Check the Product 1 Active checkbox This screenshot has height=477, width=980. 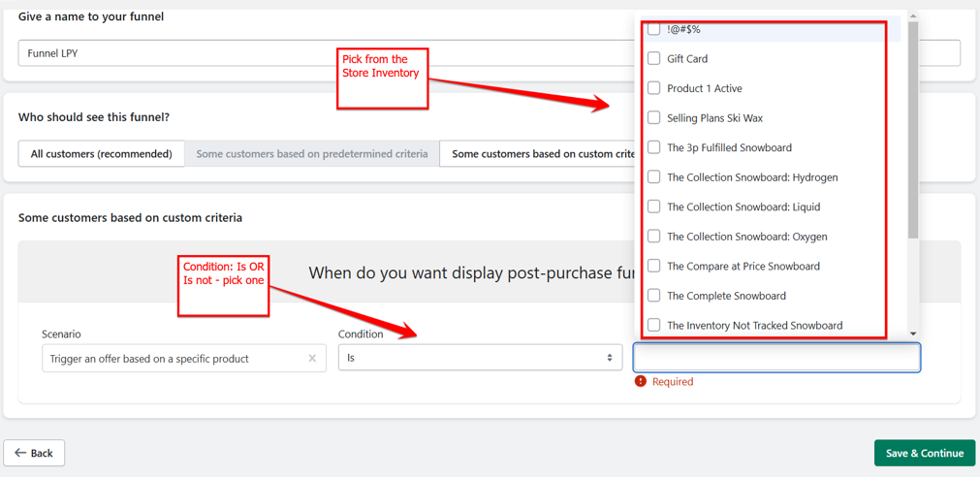click(654, 88)
